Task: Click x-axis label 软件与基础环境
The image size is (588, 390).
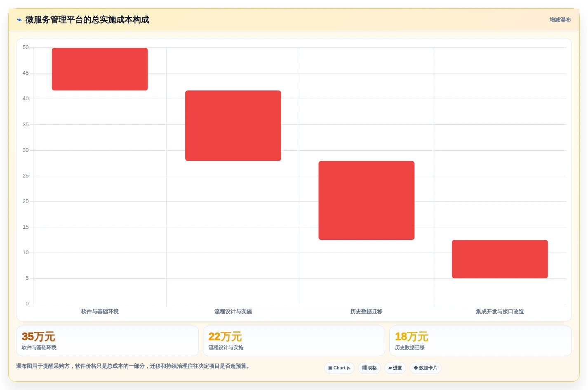Action: [x=100, y=312]
